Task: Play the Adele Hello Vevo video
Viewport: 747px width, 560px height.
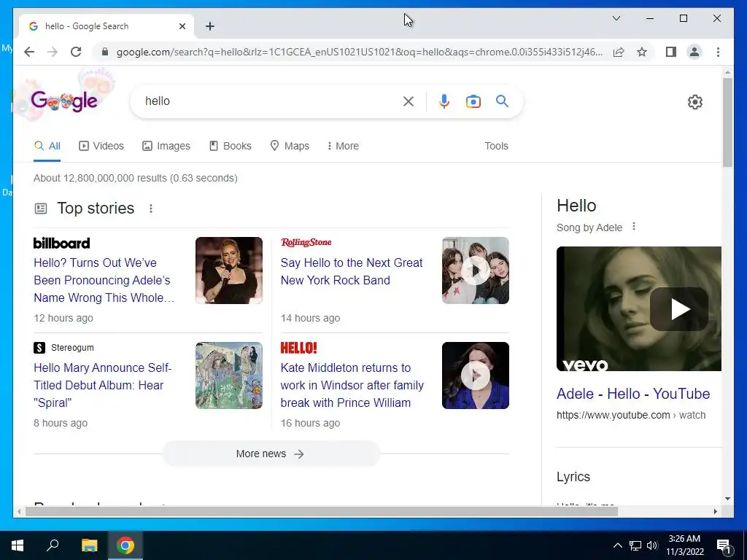Action: click(639, 308)
